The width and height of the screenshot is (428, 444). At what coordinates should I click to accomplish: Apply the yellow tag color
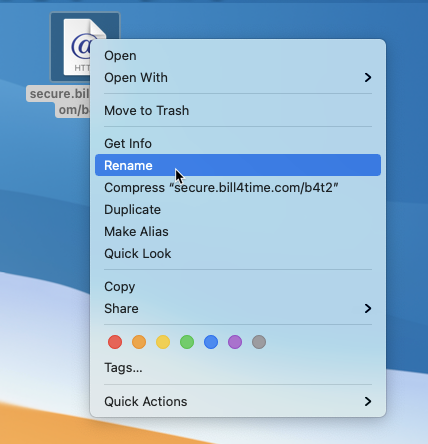pos(163,342)
